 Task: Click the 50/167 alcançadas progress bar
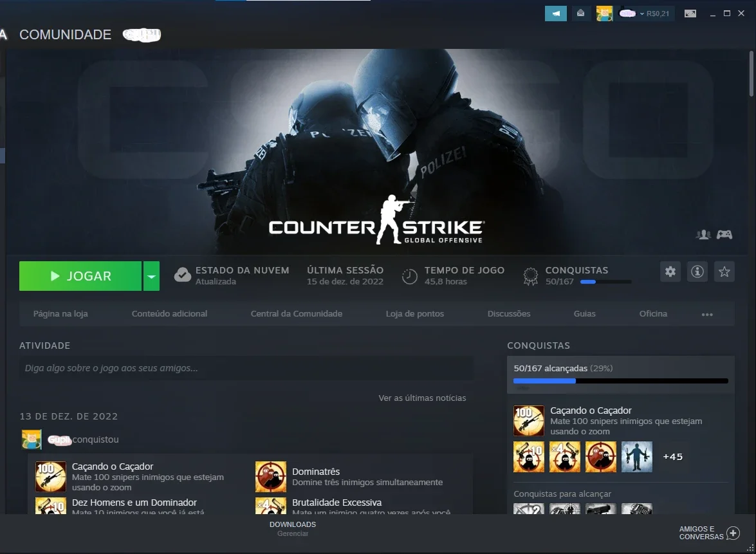pos(620,381)
